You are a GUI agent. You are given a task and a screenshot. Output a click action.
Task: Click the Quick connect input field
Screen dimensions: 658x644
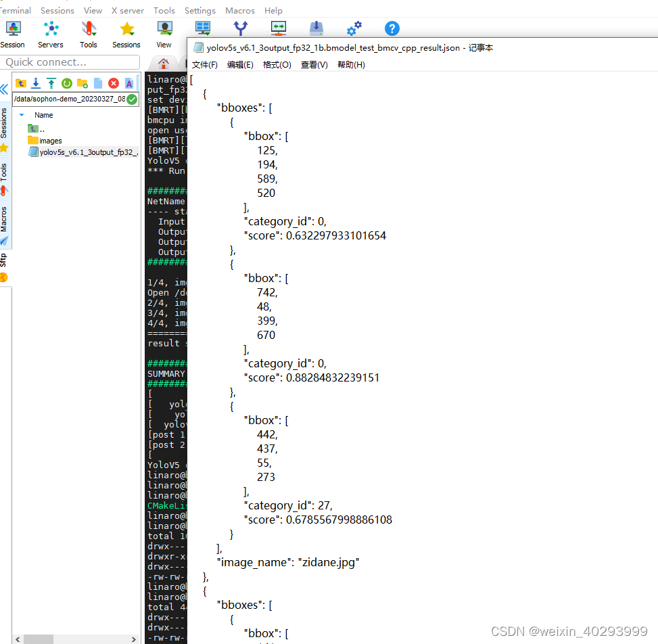70,62
